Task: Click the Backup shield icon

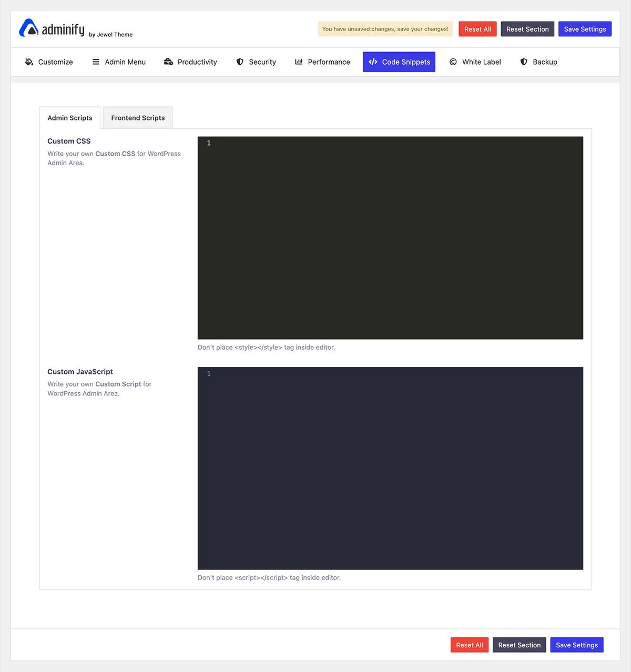Action: coord(524,62)
